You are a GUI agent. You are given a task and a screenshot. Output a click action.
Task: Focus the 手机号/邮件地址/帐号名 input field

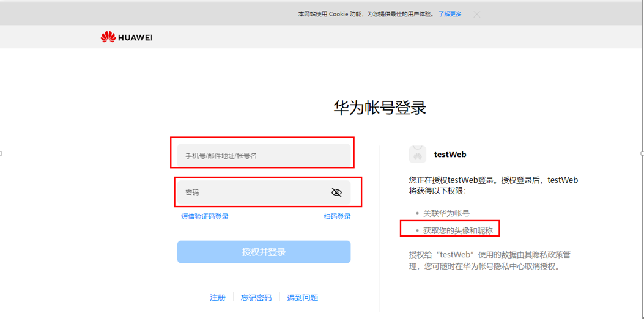(x=264, y=155)
